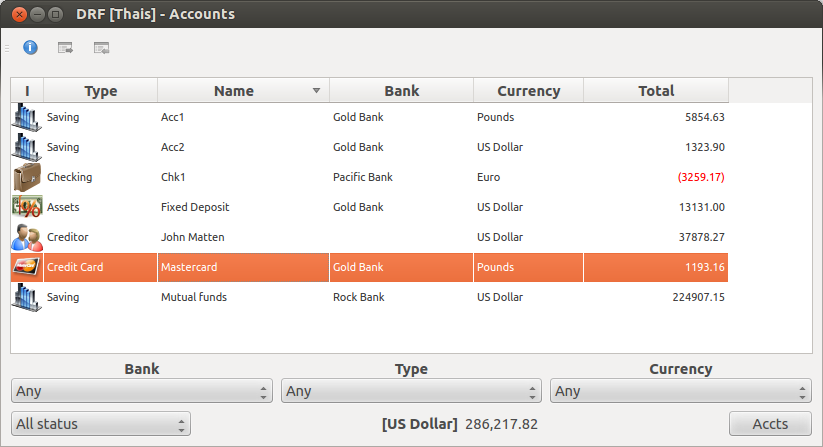Click the second toolbar icon with right arrow
Image resolution: width=823 pixels, height=447 pixels.
point(65,48)
